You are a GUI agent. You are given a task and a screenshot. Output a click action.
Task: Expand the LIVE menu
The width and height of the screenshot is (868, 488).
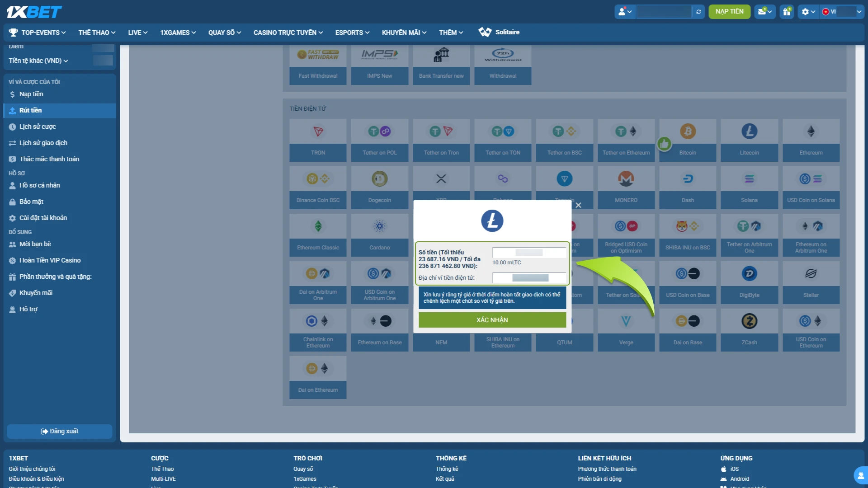click(x=137, y=33)
